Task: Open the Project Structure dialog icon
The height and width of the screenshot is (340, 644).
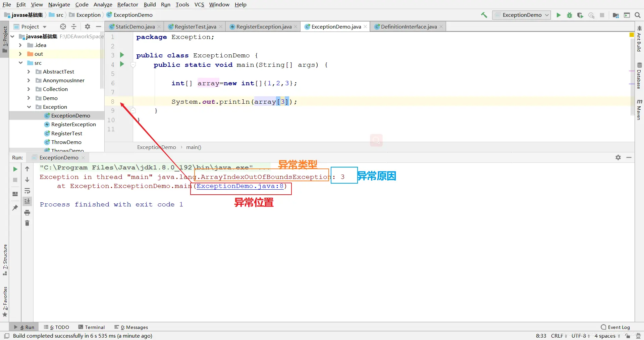Action: [x=615, y=15]
